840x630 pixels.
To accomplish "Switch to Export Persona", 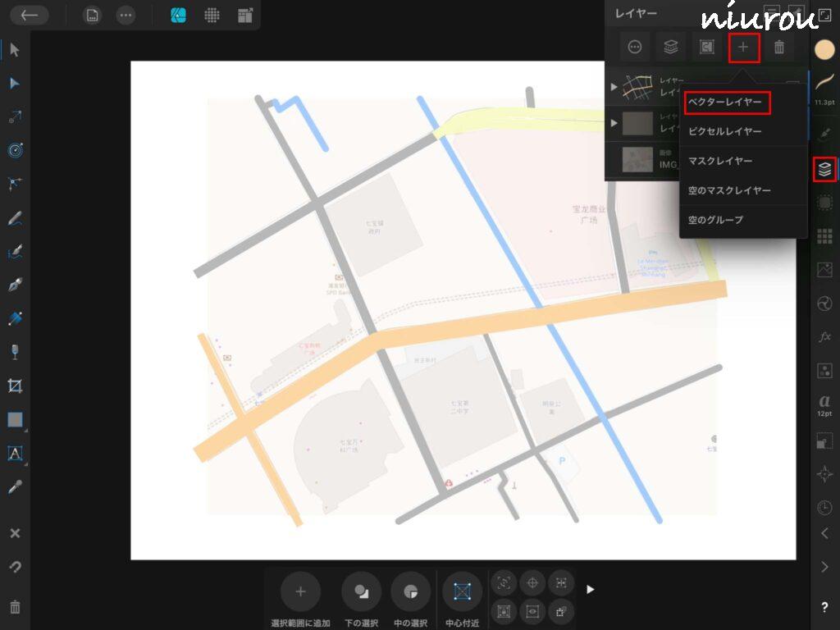I will (x=244, y=16).
